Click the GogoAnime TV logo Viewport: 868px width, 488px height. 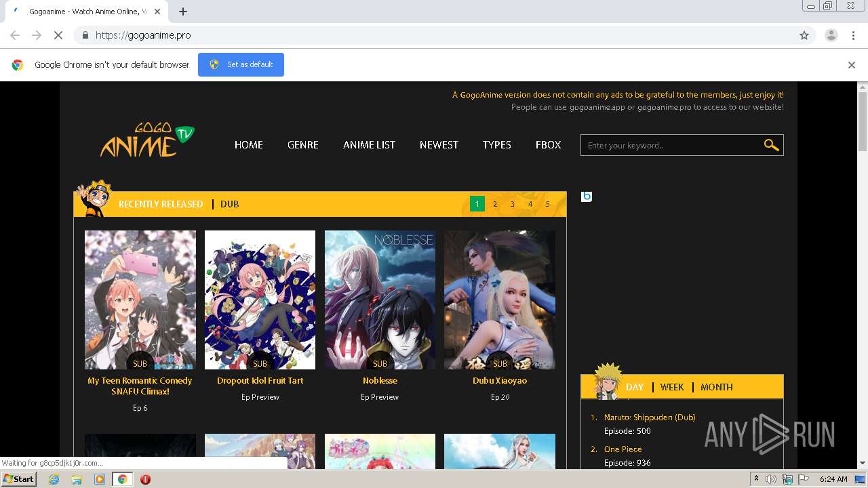coord(147,140)
